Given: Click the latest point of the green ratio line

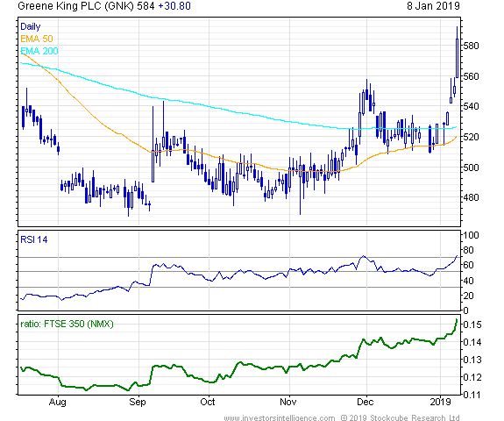Looking at the screenshot, I should [457, 320].
